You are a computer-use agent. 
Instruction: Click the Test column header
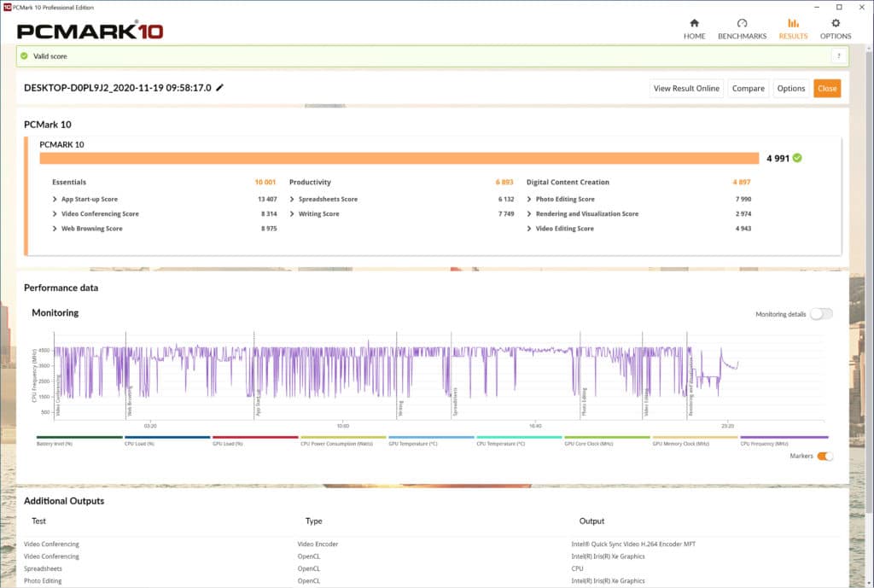(x=38, y=521)
